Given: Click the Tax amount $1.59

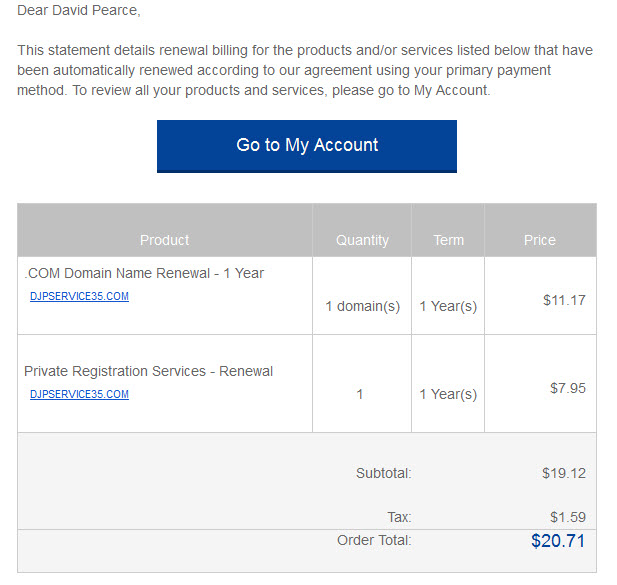Looking at the screenshot, I should (x=568, y=517).
